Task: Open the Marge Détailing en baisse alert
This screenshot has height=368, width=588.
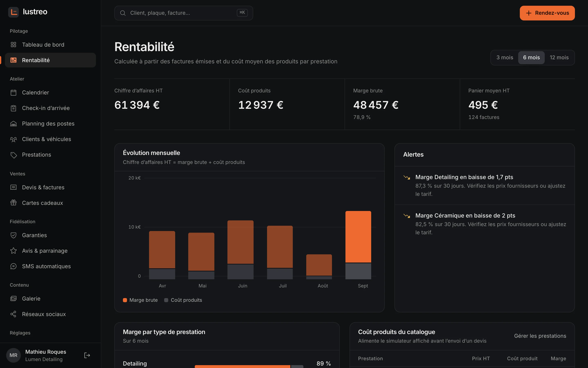Action: pyautogui.click(x=484, y=185)
